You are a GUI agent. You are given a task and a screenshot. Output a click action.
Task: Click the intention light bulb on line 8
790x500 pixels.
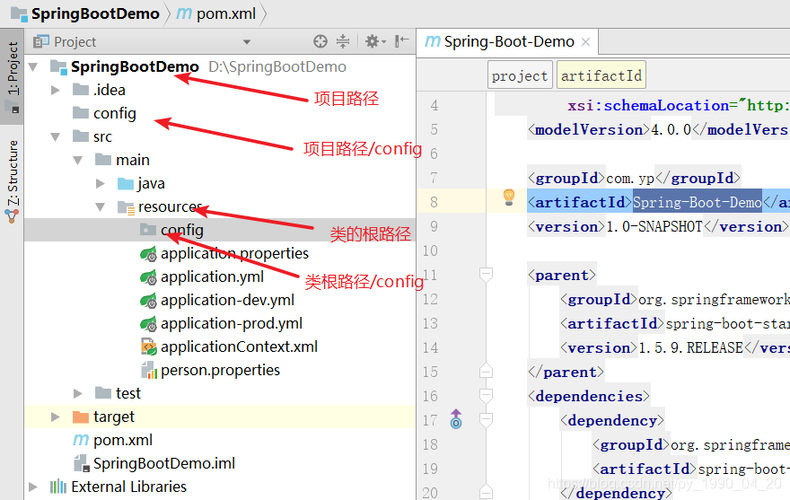tap(509, 198)
